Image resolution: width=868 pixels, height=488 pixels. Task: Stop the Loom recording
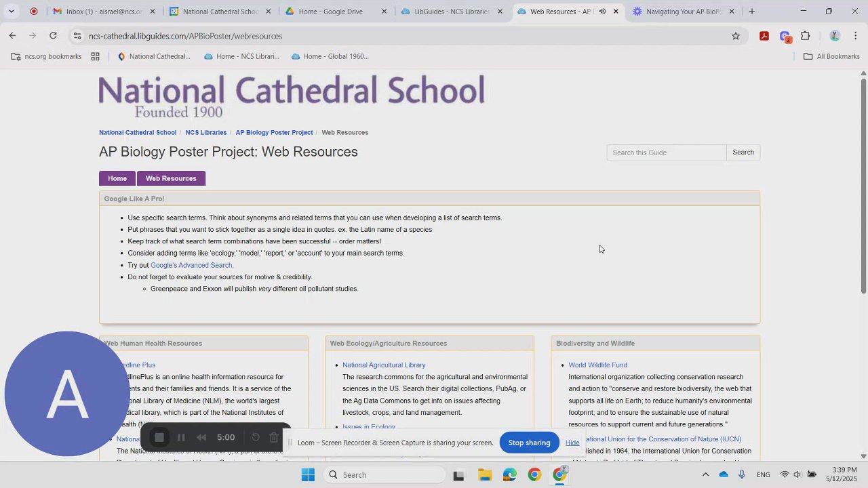coord(159,438)
